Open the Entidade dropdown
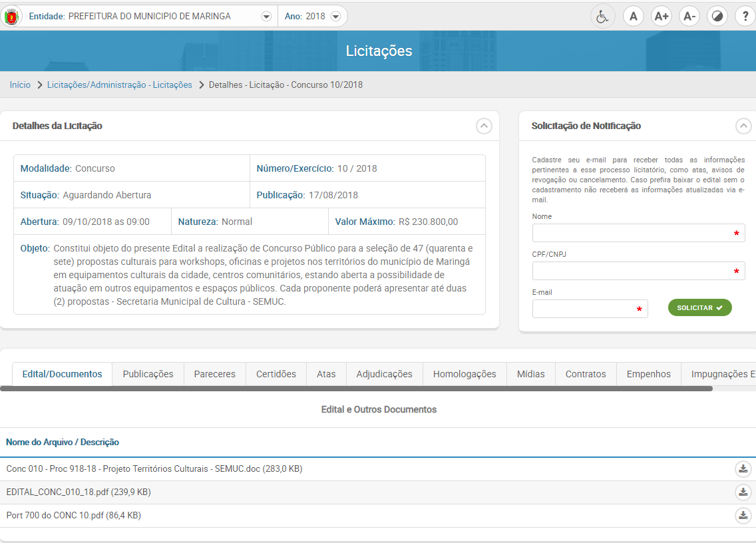The width and height of the screenshot is (756, 543). [x=266, y=17]
